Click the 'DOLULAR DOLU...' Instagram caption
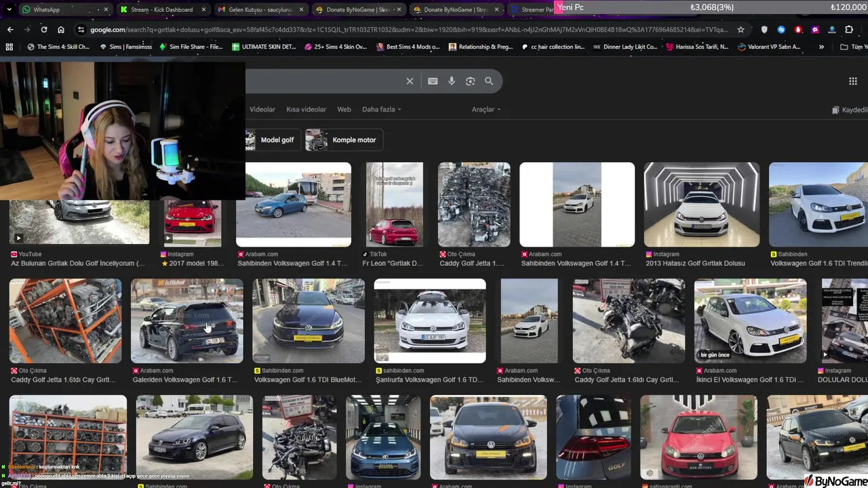The height and width of the screenshot is (488, 868). click(843, 380)
